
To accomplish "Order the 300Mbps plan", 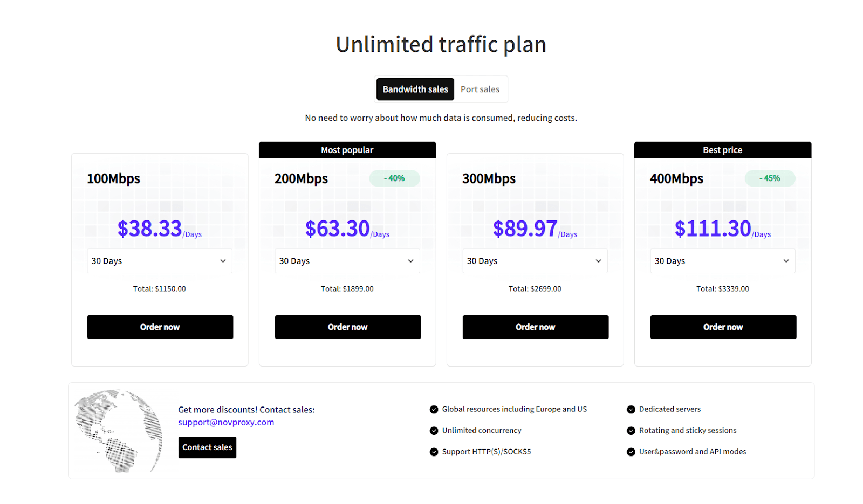I will pyautogui.click(x=536, y=327).
